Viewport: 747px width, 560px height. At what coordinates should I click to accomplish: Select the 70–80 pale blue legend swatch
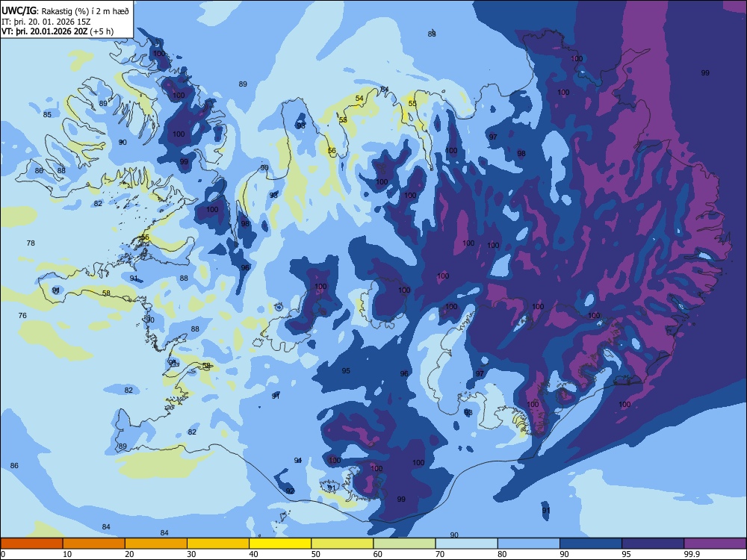point(467,544)
